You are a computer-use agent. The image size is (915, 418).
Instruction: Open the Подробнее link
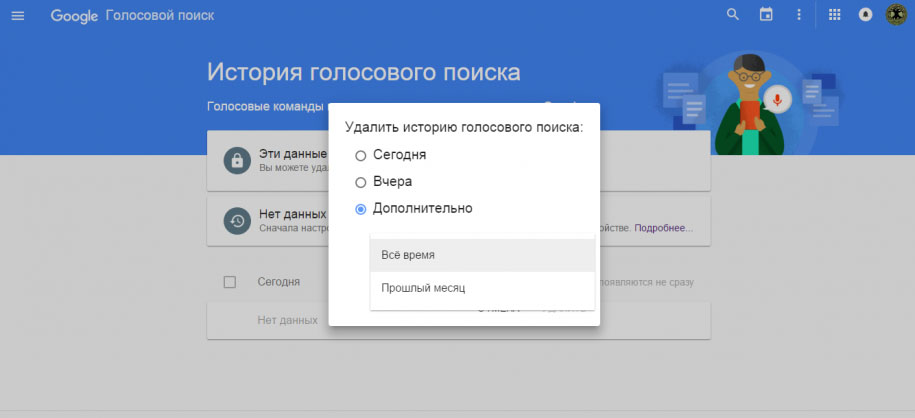tap(663, 228)
